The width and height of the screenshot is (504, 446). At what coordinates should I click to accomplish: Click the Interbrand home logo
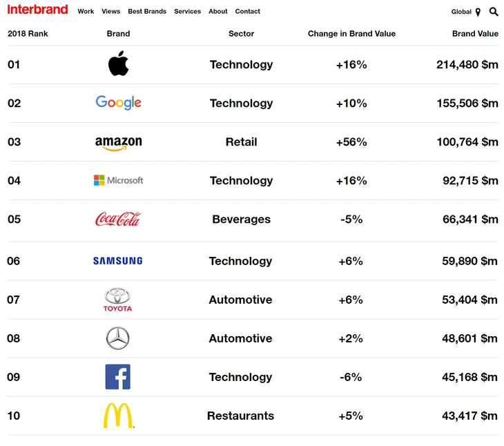[x=37, y=10]
